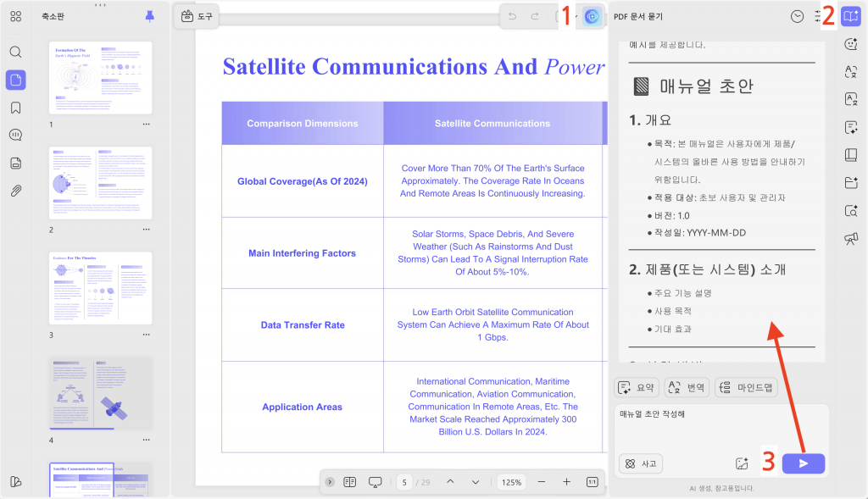Open the translate selection icon in right sidebar

(851, 71)
